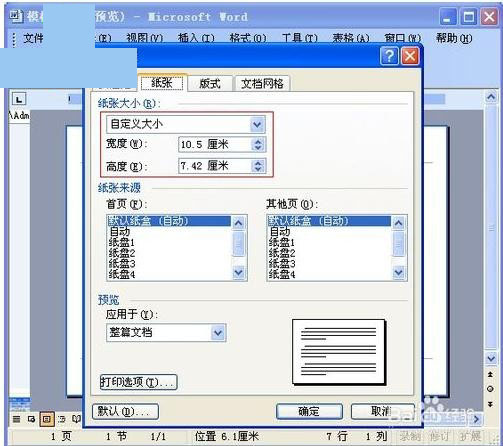The height and width of the screenshot is (446, 503).
Task: Open the 窗口(W) menu
Action: (402, 39)
